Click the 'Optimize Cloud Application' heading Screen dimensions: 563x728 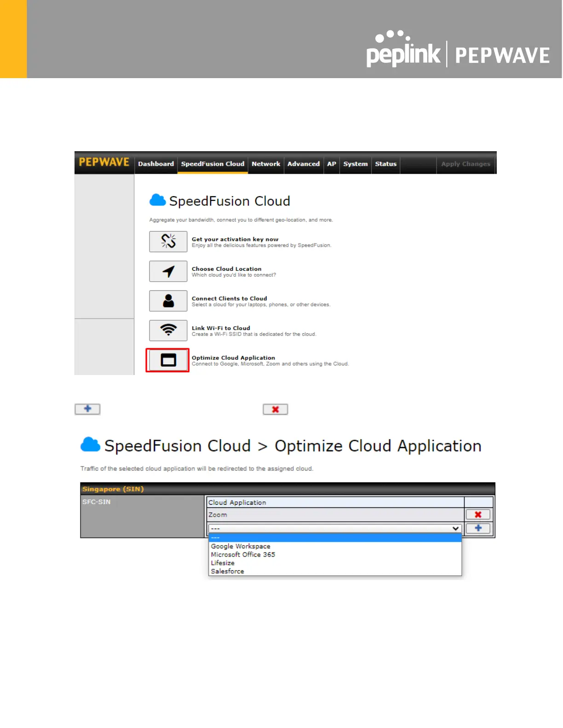point(233,358)
